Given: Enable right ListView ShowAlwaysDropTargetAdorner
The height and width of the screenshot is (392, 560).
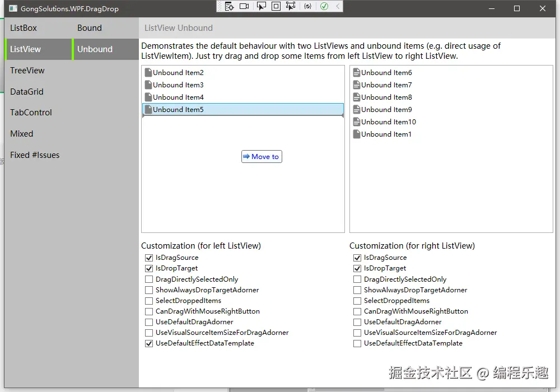Looking at the screenshot, I should pos(357,290).
